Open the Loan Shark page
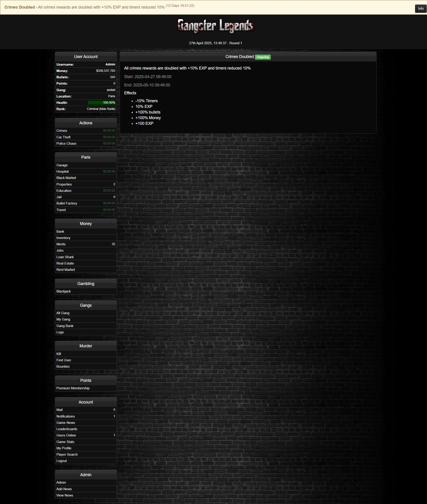The width and height of the screenshot is (427, 504). (x=65, y=257)
